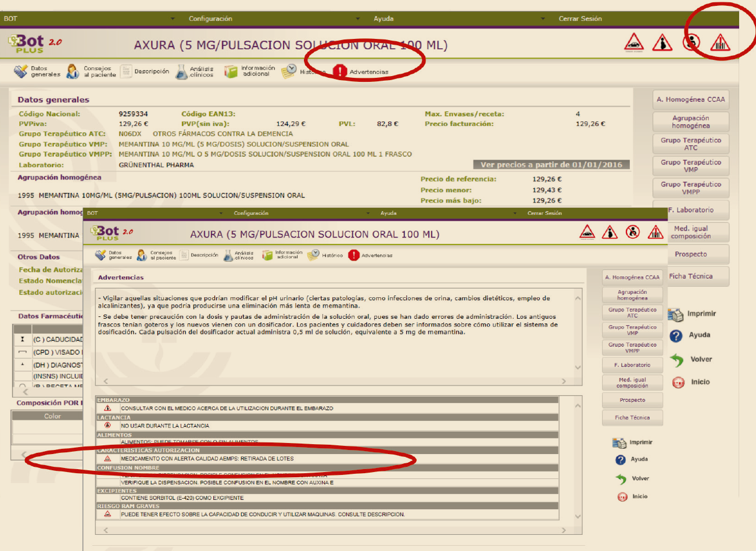Click the red Inicio icon in background window
Viewport: 756px width, 551px height.
pos(678,383)
